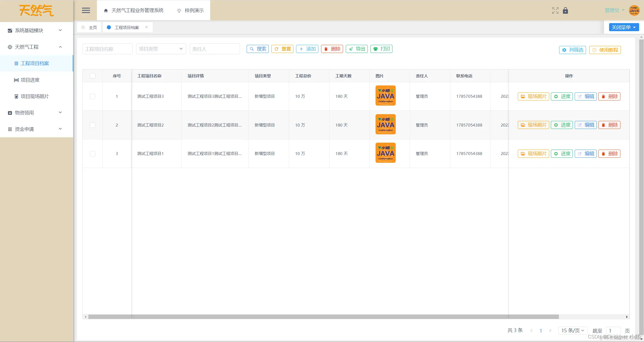This screenshot has width=644, height=342.
Task: Close the 工程项目档案 tab with X
Action: click(147, 27)
